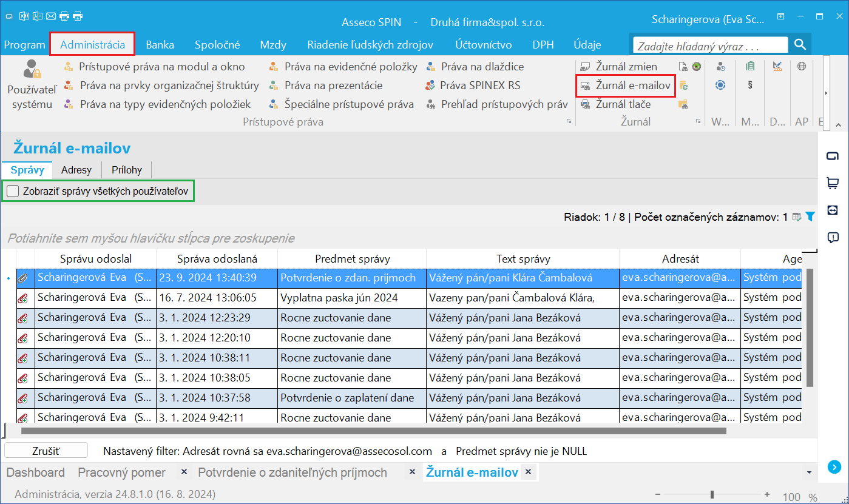Export to PDF from quick access toolbar

[x=38, y=16]
